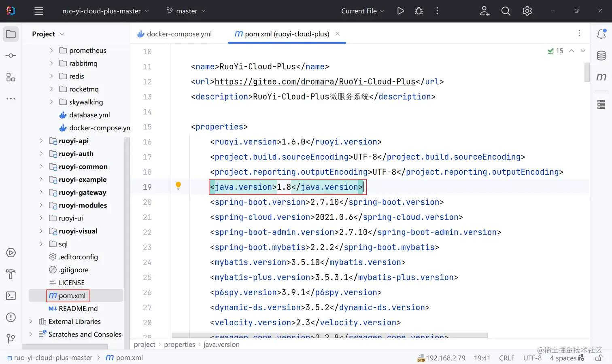The image size is (612, 364).
Task: Toggle the Project tool window folder button
Action: point(11,34)
